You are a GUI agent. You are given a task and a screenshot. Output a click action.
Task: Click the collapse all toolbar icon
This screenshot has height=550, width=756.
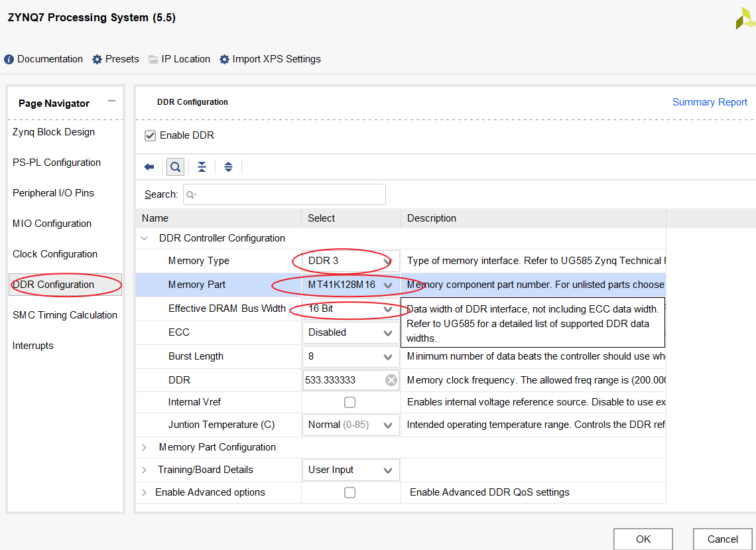202,167
